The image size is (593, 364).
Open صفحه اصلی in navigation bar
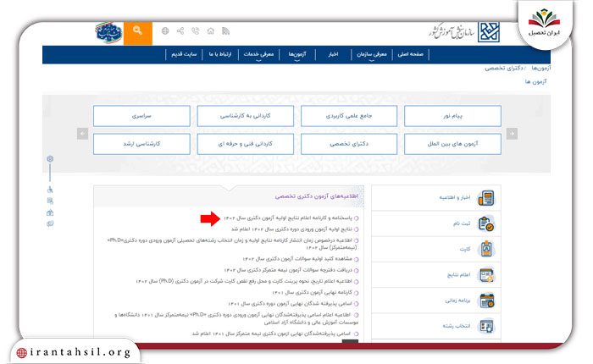tap(410, 54)
